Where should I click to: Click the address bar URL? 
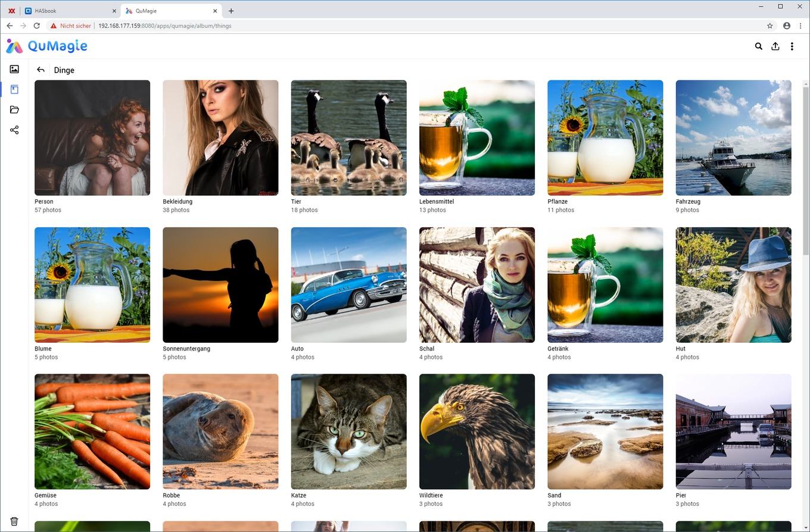pyautogui.click(x=165, y=26)
